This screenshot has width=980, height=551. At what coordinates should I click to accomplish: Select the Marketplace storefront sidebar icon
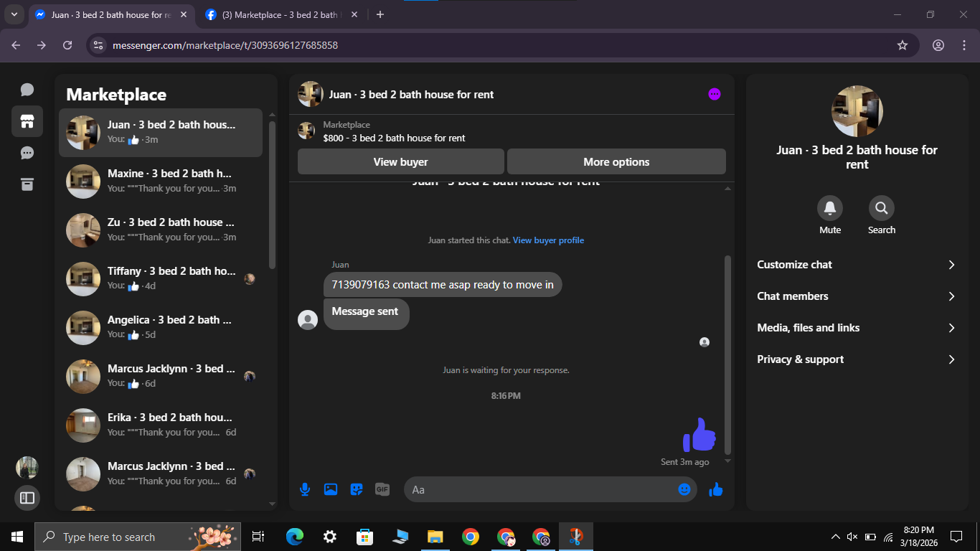point(27,121)
